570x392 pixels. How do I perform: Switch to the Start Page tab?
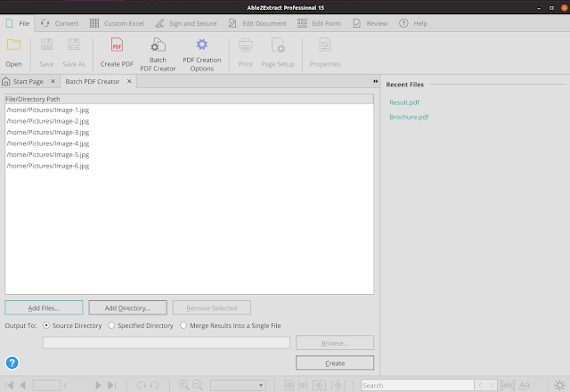pos(28,81)
